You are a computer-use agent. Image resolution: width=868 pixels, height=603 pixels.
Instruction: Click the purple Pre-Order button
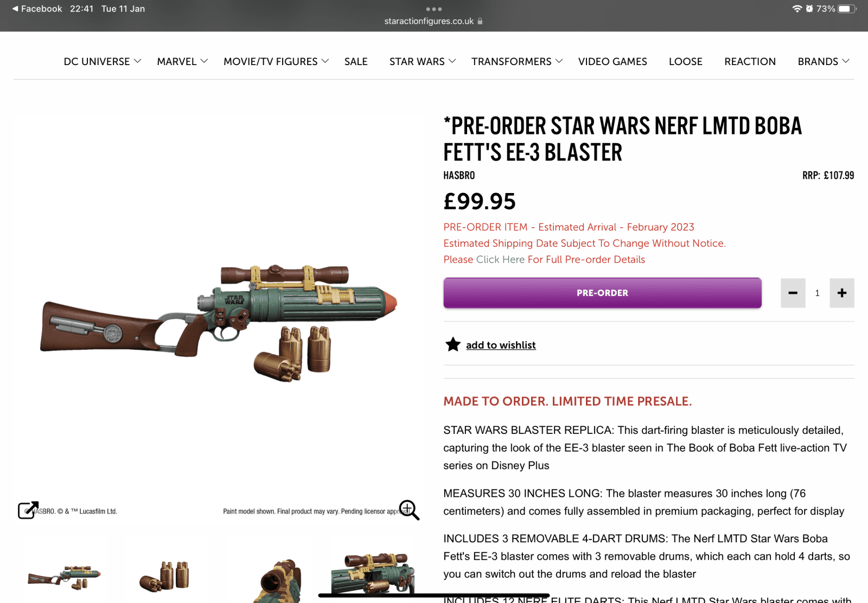pyautogui.click(x=602, y=293)
